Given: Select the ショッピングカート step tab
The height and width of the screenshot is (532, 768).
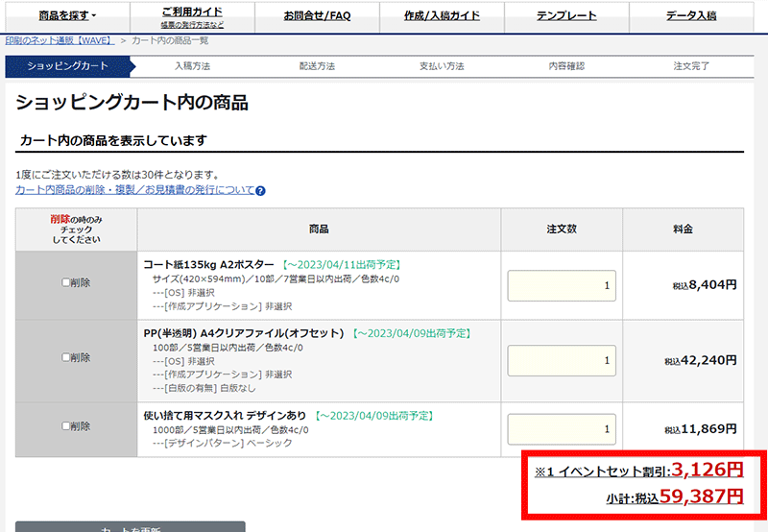Looking at the screenshot, I should pyautogui.click(x=67, y=66).
